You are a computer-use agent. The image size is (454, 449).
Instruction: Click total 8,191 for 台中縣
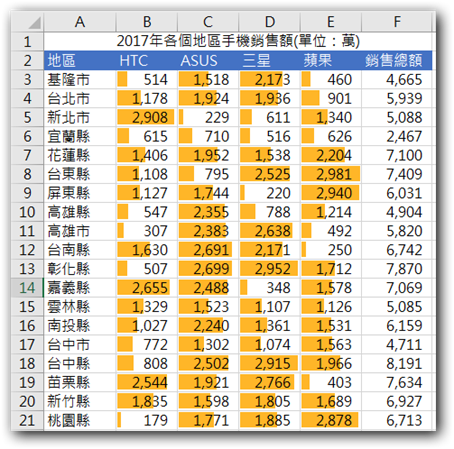pos(397,363)
